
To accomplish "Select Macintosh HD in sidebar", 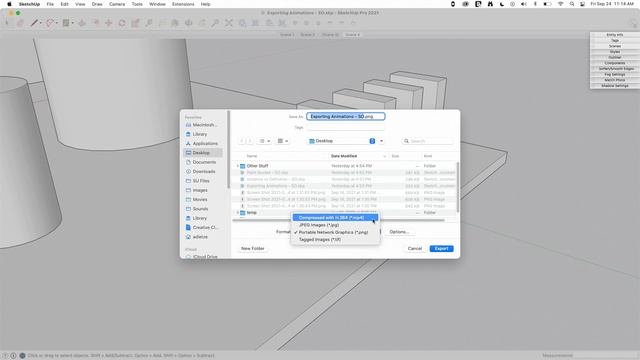I will coord(203,125).
